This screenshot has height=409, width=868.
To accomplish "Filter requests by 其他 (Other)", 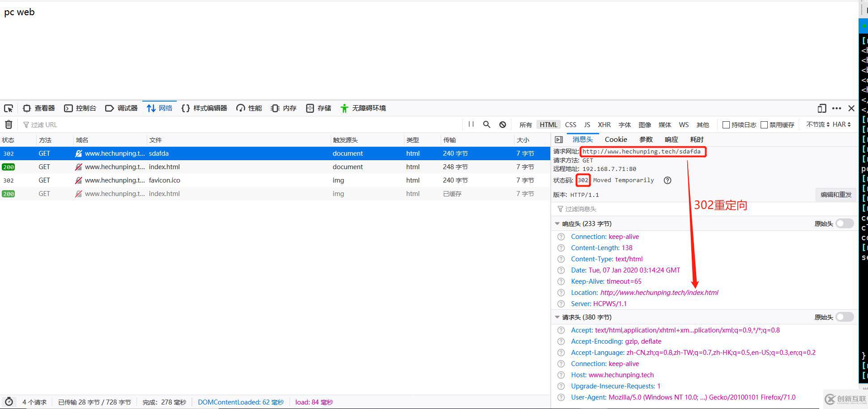I will (x=703, y=125).
